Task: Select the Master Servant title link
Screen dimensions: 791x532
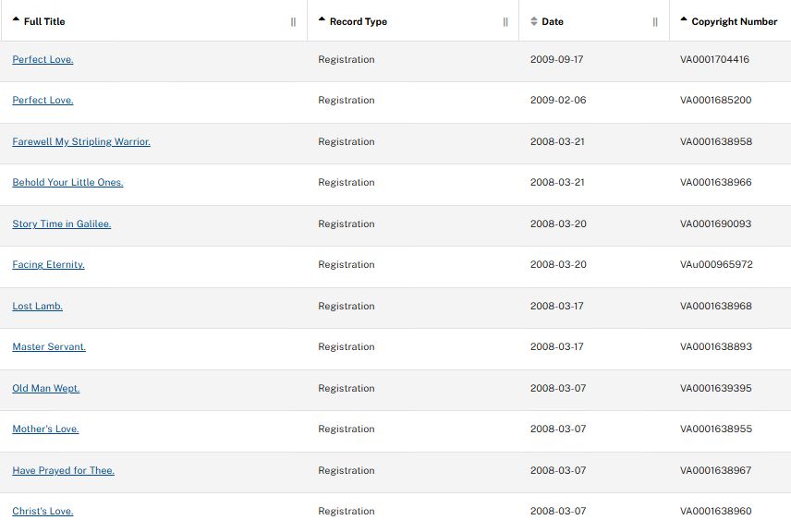Action: (49, 347)
